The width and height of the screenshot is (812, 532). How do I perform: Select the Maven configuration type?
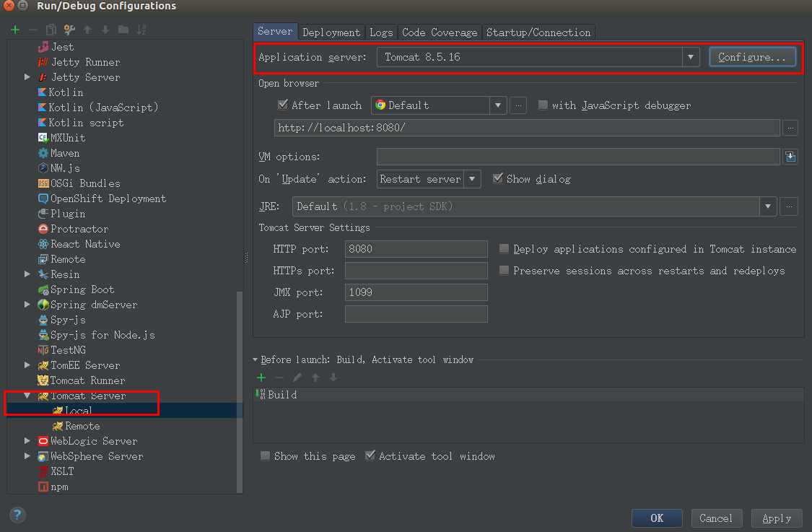tap(58, 153)
